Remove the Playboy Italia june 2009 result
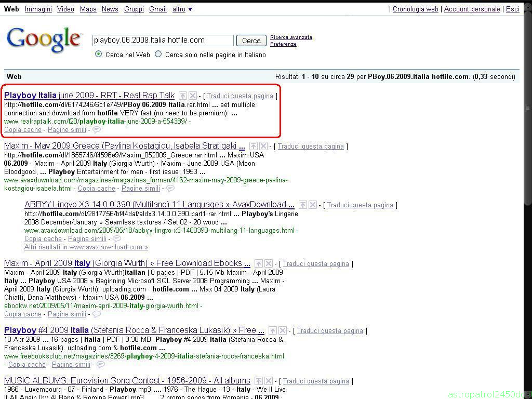Image resolution: width=532 pixels, height=399 pixels. [193, 96]
